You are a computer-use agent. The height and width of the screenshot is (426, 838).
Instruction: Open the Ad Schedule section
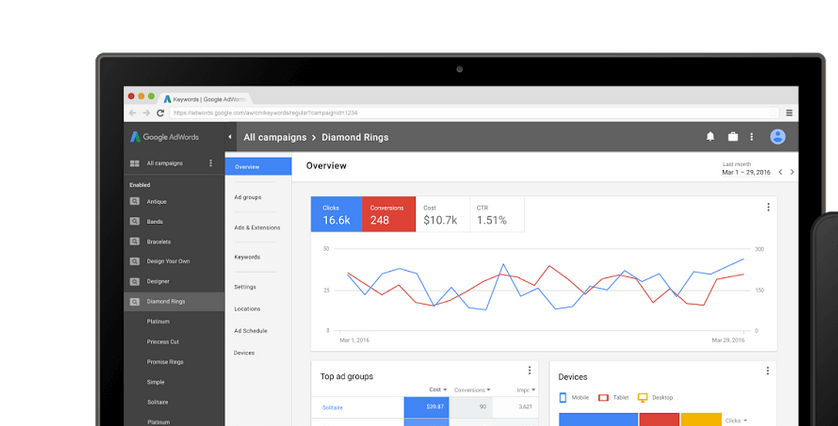[x=251, y=331]
